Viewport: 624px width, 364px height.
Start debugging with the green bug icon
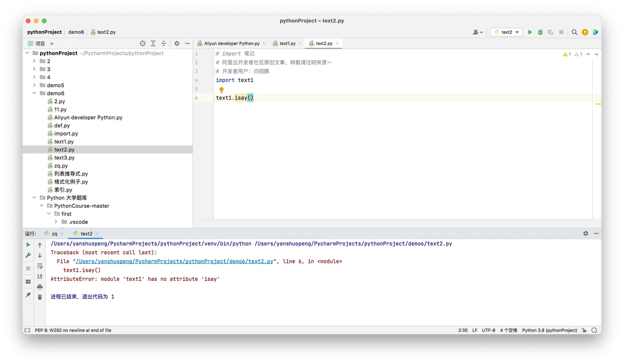(540, 32)
